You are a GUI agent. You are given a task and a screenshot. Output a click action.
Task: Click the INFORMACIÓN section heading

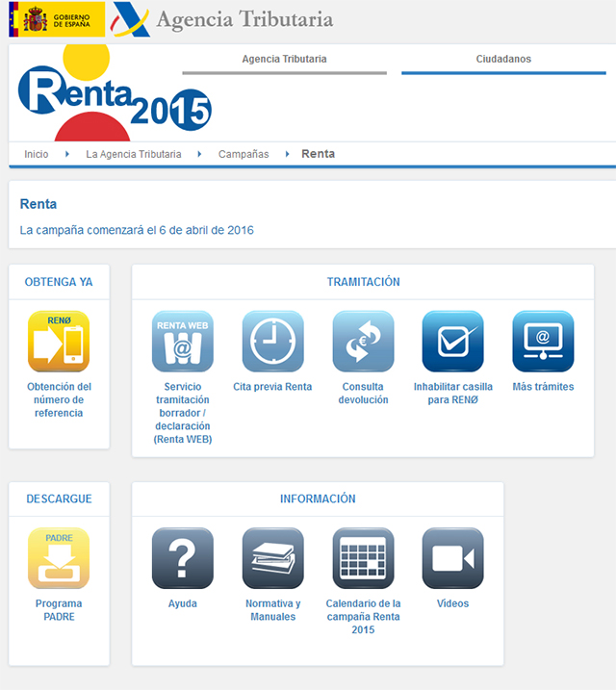point(318,498)
